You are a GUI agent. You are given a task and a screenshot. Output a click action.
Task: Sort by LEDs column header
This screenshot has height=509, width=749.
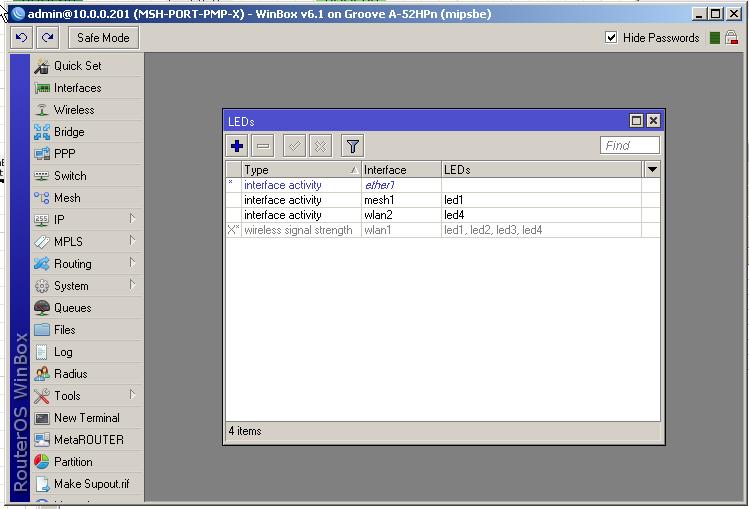pos(542,170)
